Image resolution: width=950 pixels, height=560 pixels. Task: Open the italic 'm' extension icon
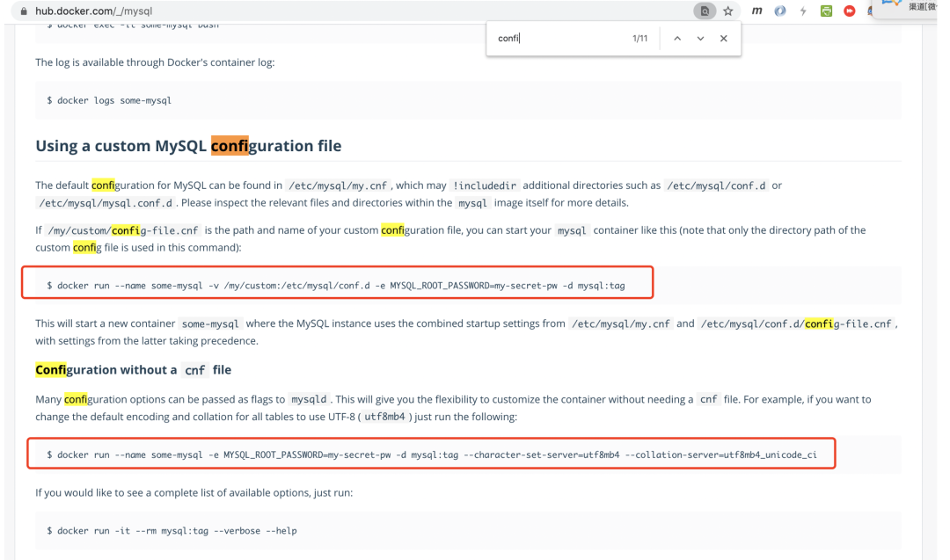point(757,11)
